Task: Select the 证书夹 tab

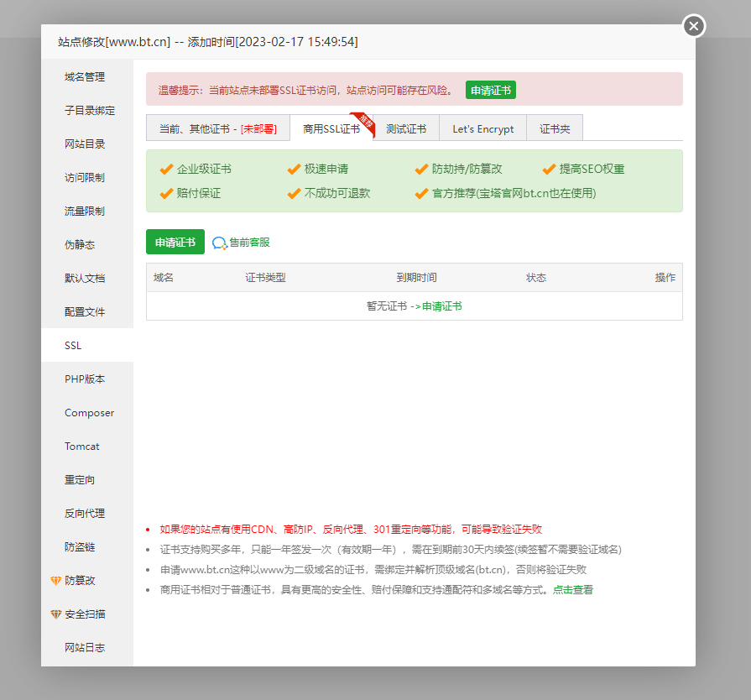Action: (555, 129)
